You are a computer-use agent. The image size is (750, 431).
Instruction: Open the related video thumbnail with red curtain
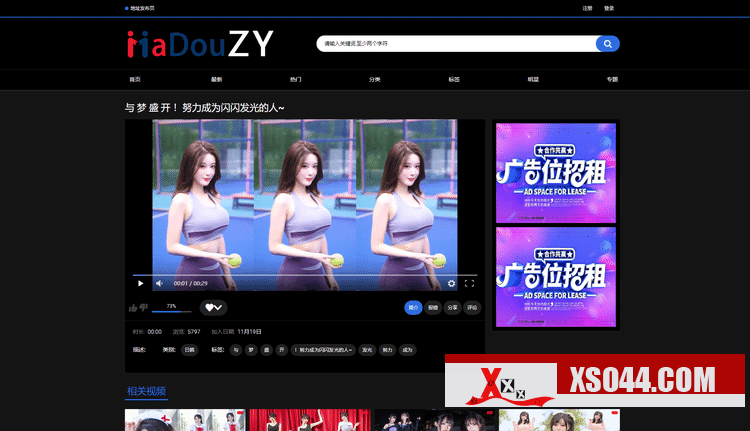click(x=310, y=420)
